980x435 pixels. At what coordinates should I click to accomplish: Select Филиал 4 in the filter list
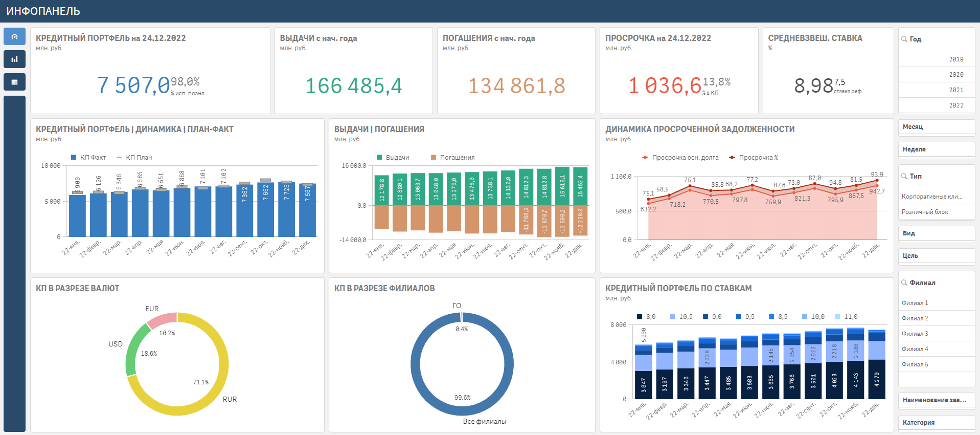click(x=937, y=349)
